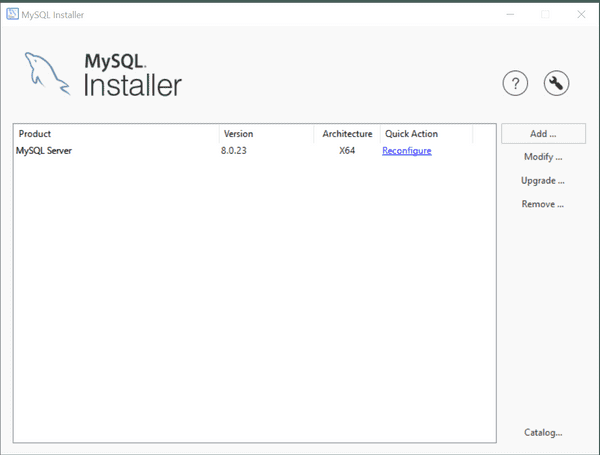Viewport: 600px width, 455px height.
Task: Open the wrench settings icon
Action: tap(557, 84)
